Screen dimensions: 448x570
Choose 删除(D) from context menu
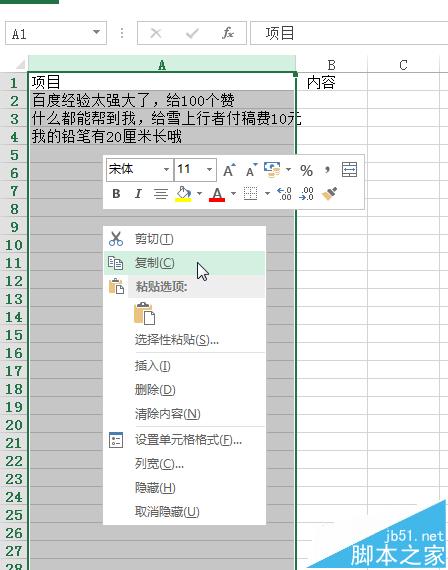pyautogui.click(x=185, y=390)
